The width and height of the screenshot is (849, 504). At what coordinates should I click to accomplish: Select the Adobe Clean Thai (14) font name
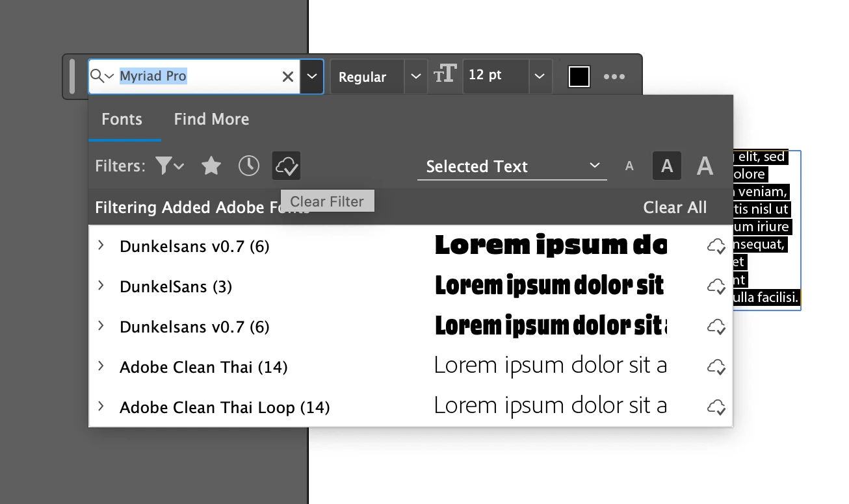[x=203, y=368]
